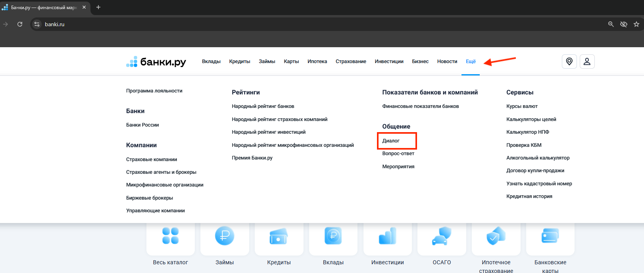Open Народный рейтинг инвестиций

[269, 132]
